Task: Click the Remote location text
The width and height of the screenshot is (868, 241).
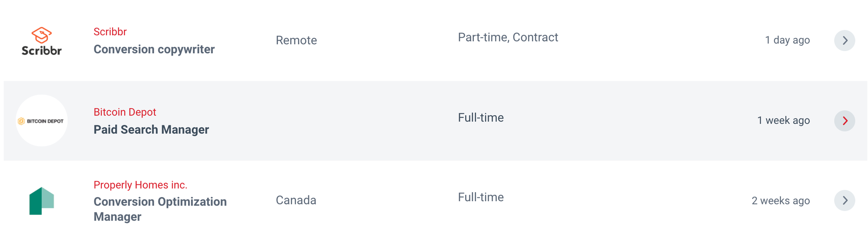Action: pyautogui.click(x=296, y=40)
